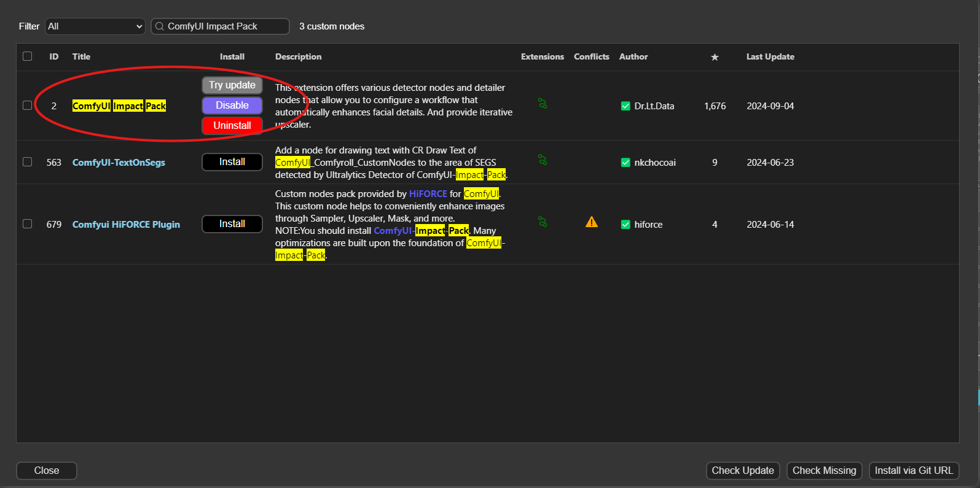Open the Comfyui HiFORCE Plugin title link
Screen dimensions: 980x488
[126, 225]
